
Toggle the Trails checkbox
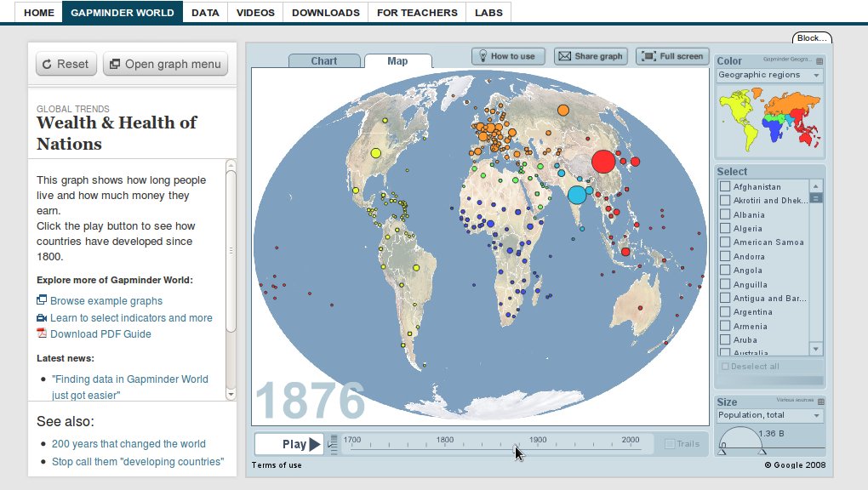click(x=670, y=444)
